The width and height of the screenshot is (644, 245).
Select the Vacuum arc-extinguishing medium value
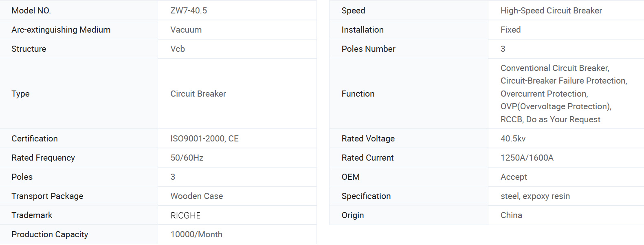[x=186, y=30]
